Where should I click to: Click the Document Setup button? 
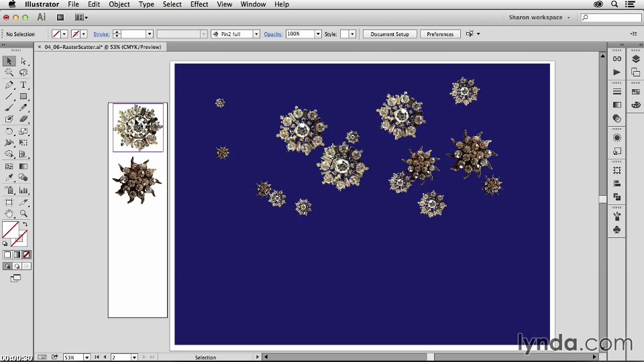point(390,34)
